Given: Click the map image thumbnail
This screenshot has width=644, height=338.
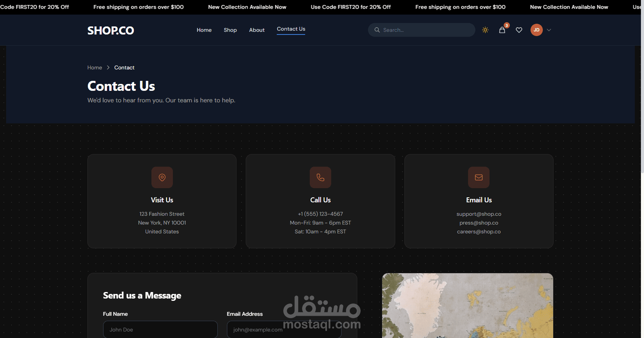Looking at the screenshot, I should pyautogui.click(x=468, y=306).
